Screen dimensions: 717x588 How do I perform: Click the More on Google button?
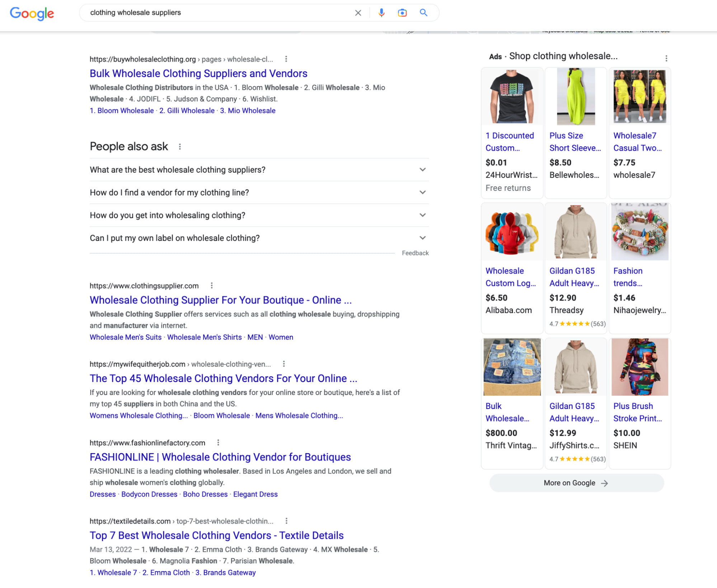coord(576,483)
